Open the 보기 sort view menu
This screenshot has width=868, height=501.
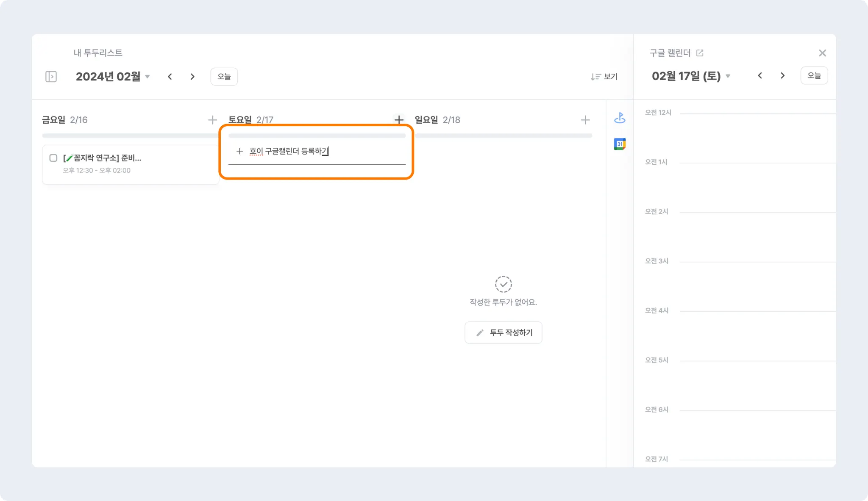pyautogui.click(x=604, y=77)
